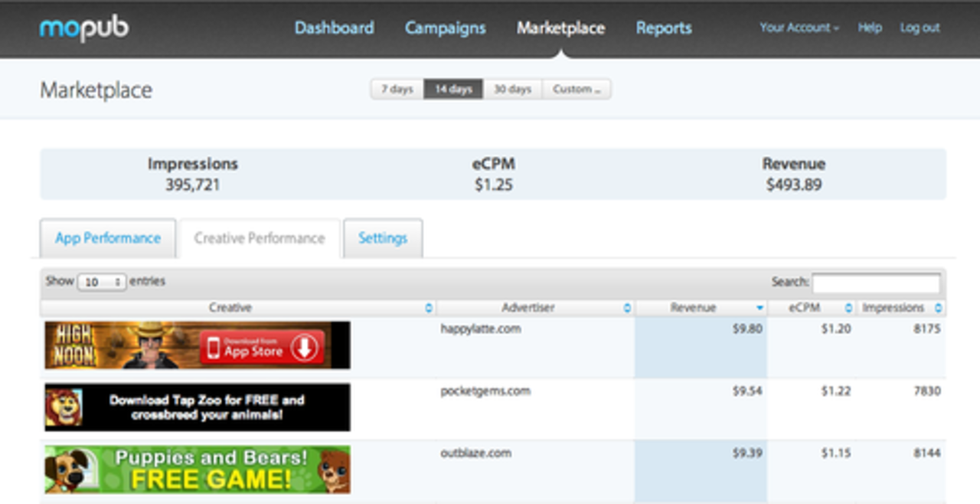Viewport: 980px width, 504px height.
Task: Go to the Dashboard page
Action: [335, 28]
